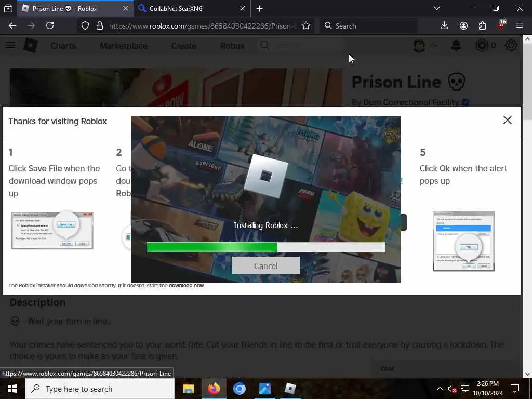The height and width of the screenshot is (399, 532).
Task: Cancel the Roblox installation
Action: (x=265, y=265)
